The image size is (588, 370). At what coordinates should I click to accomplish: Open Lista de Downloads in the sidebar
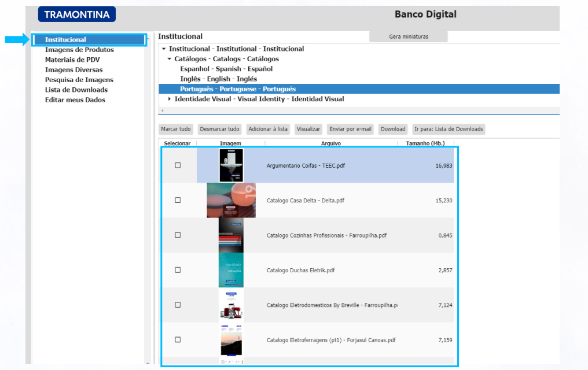76,90
